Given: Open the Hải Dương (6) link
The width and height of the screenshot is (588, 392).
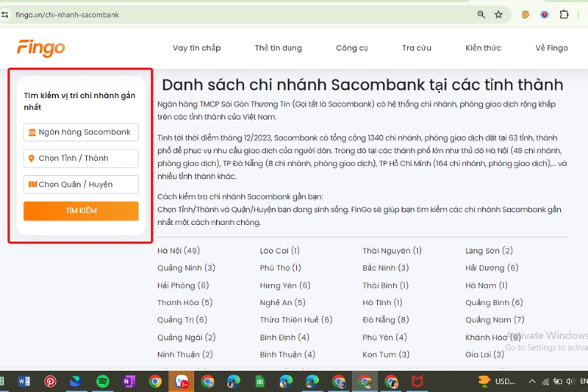Looking at the screenshot, I should point(492,268).
